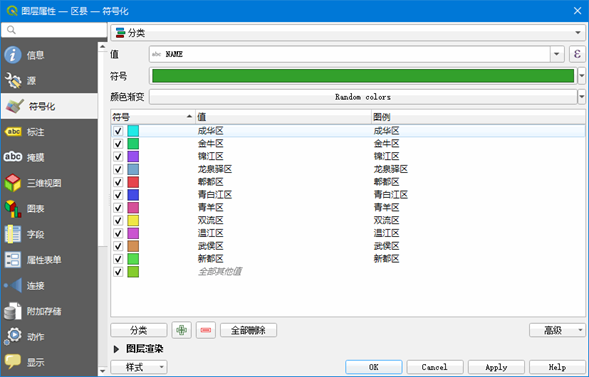
Task: Open the 附加存储 database icon
Action: [13, 311]
